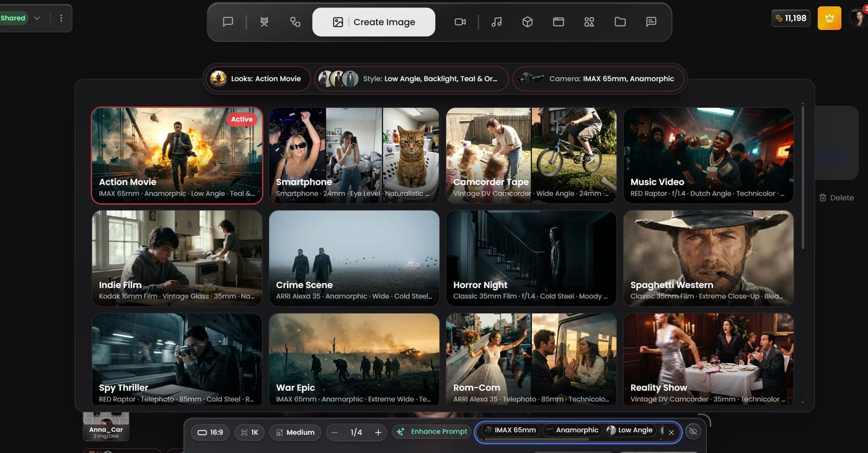Viewport: 868px width, 453px height.
Task: Select the Spaghetti Western look card
Action: click(709, 258)
